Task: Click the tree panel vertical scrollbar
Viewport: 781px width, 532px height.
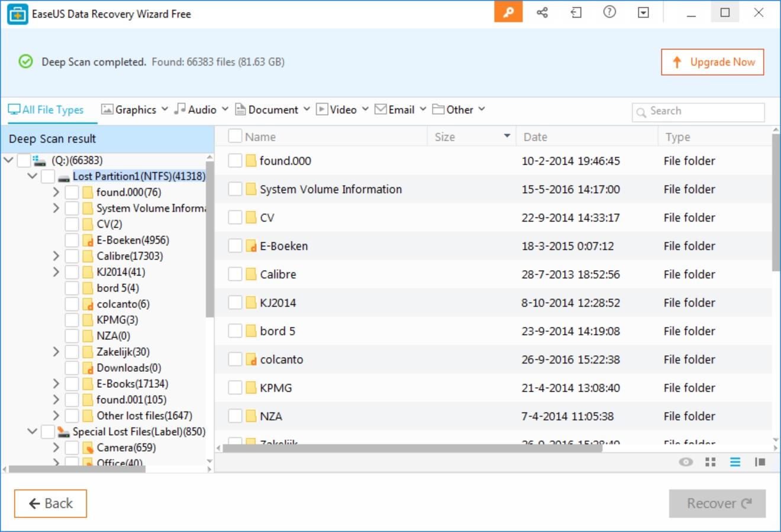Action: [x=209, y=239]
